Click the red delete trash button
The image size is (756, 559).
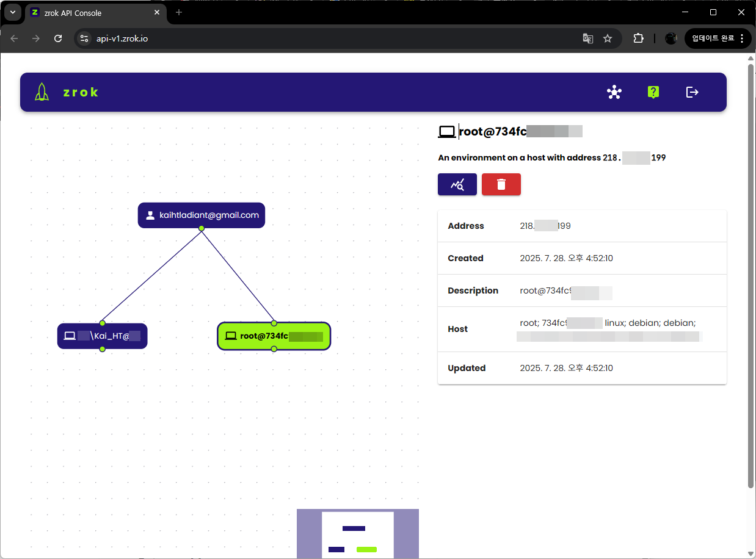click(501, 184)
